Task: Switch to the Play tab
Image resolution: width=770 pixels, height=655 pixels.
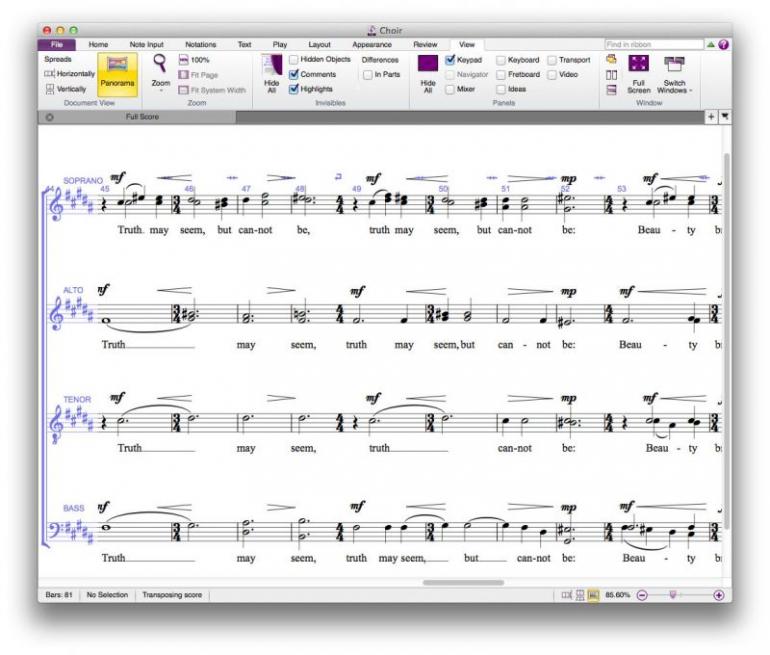Action: pos(280,45)
